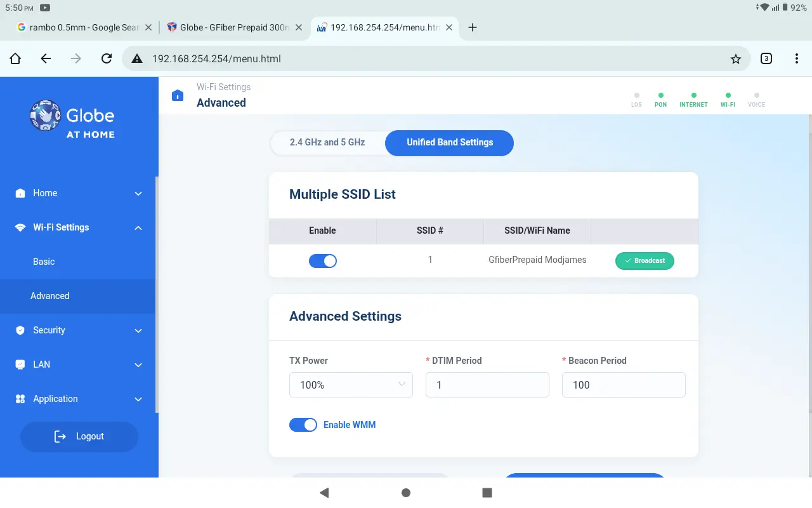Select the Advanced Wi-Fi submenu item
Screen dimensions: 812x508
(77, 296)
